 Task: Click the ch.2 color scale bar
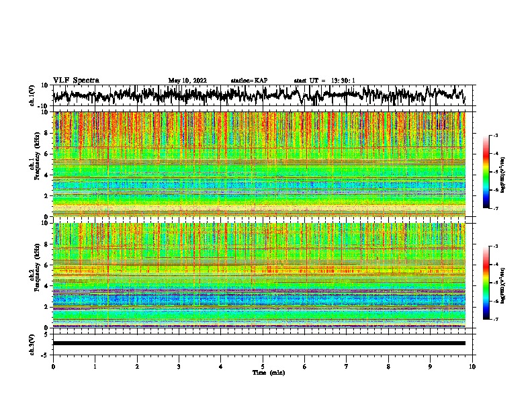[x=486, y=283]
